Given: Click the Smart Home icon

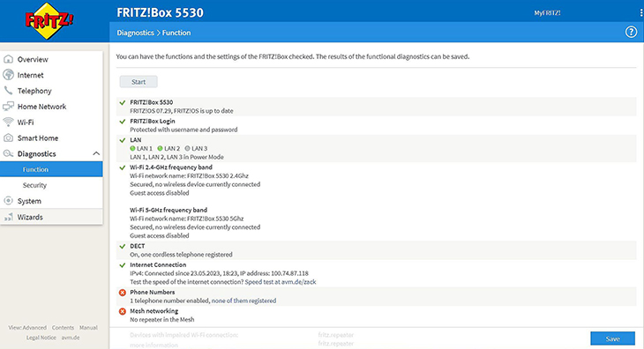Looking at the screenshot, I should [8, 137].
